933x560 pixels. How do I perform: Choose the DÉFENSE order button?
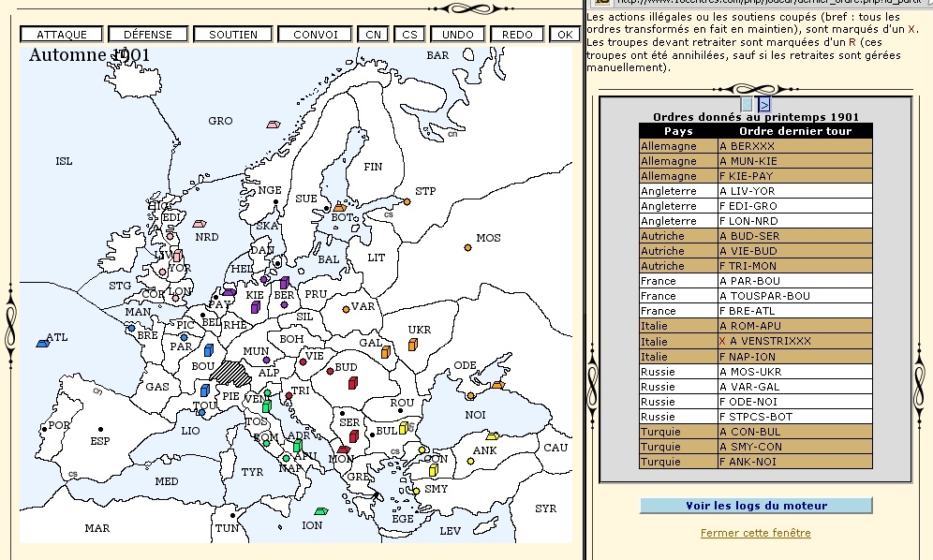148,35
